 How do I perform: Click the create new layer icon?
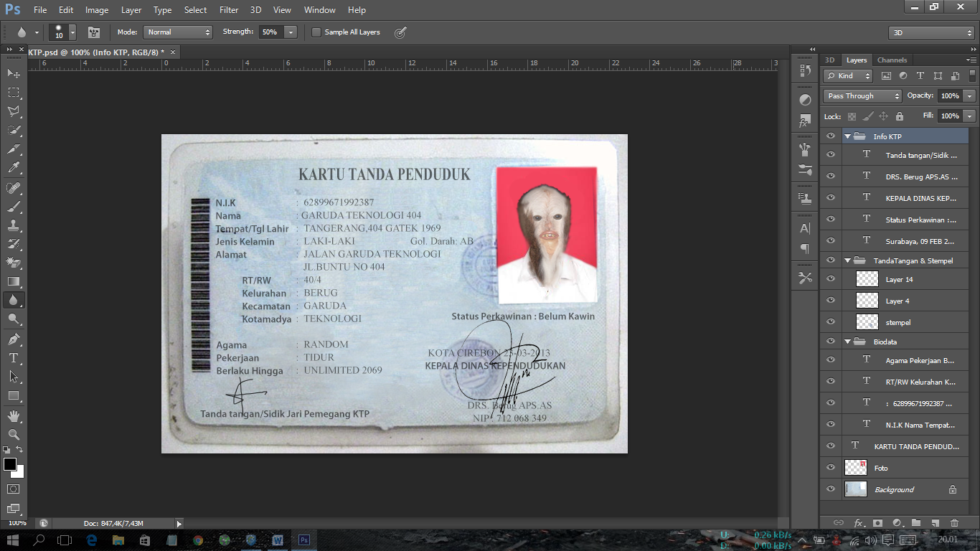(x=935, y=523)
